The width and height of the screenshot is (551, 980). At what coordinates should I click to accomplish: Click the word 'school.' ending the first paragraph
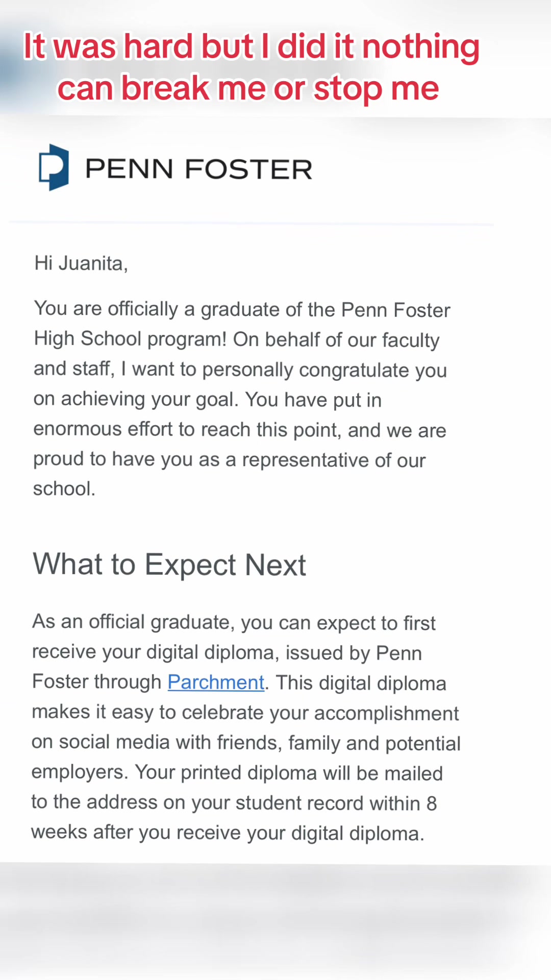click(x=64, y=489)
